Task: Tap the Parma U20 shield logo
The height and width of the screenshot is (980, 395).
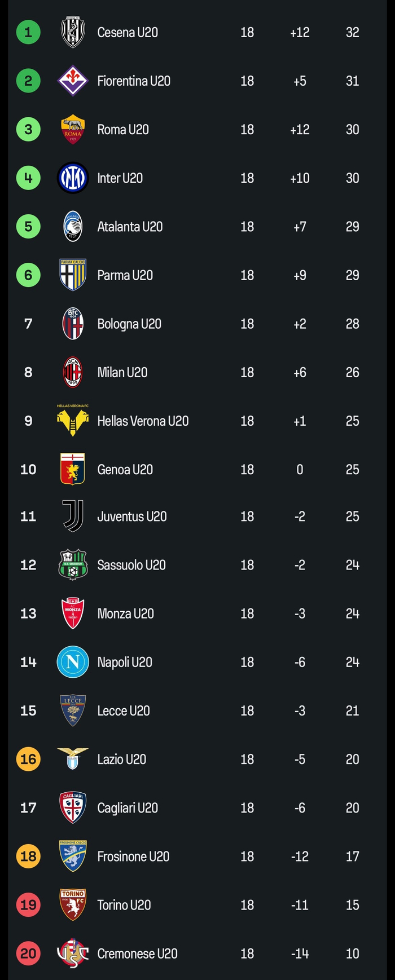Action: pos(73,275)
